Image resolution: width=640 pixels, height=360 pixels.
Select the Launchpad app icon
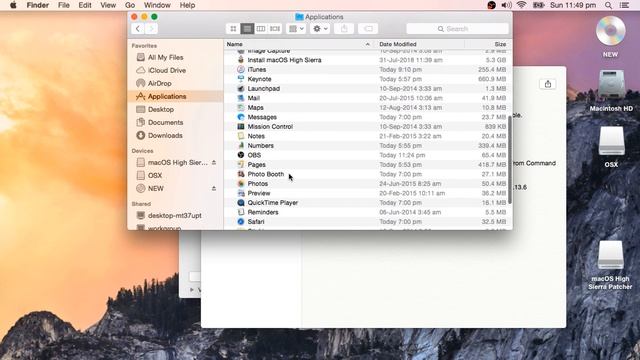pyautogui.click(x=241, y=89)
